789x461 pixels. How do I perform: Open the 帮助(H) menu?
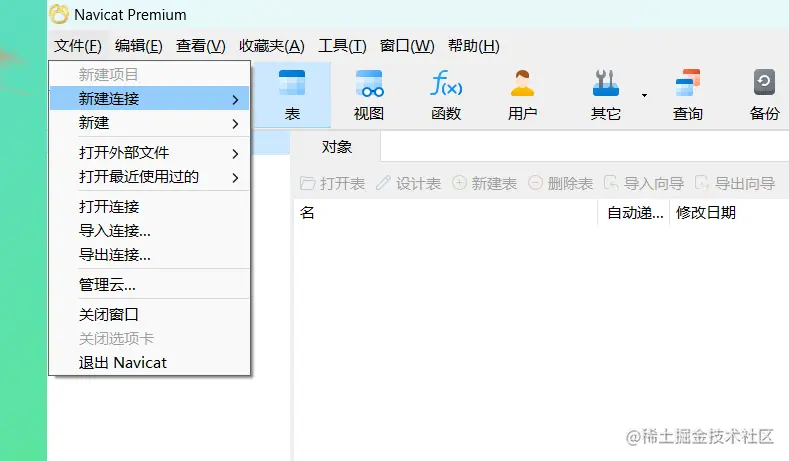click(x=474, y=46)
